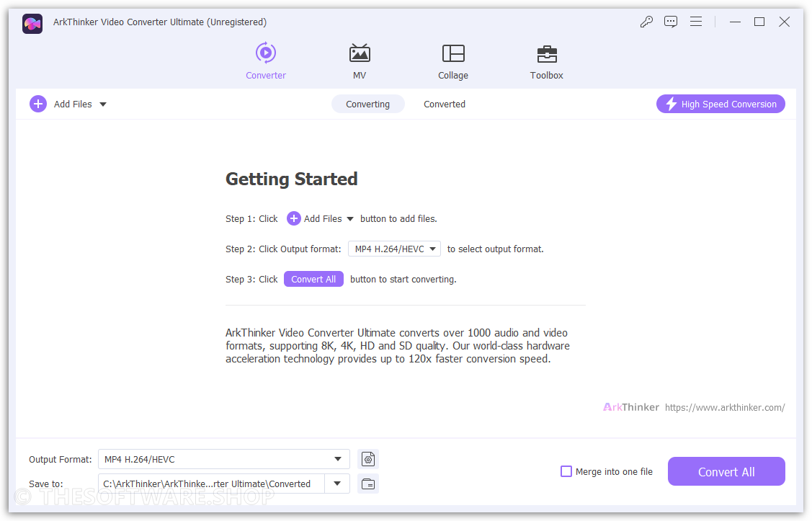Click the Output Format dropdown arrow
The width and height of the screenshot is (812, 521).
pyautogui.click(x=338, y=459)
